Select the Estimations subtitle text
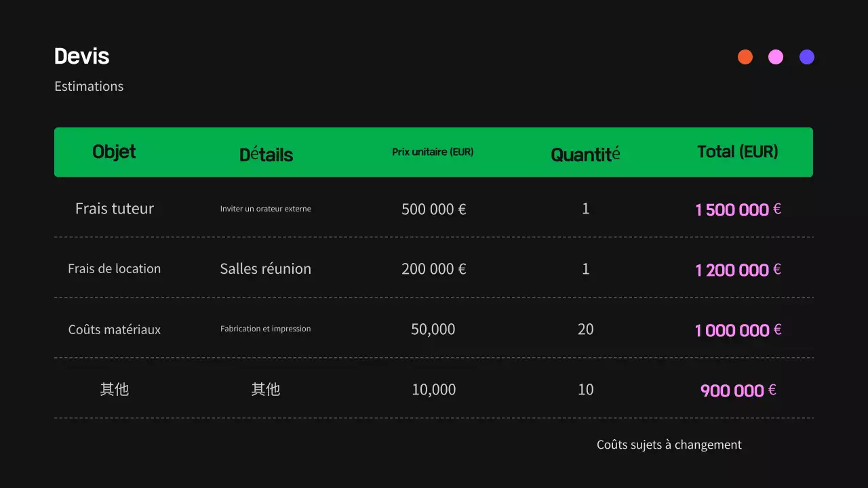The width and height of the screenshot is (868, 488). pyautogui.click(x=89, y=86)
